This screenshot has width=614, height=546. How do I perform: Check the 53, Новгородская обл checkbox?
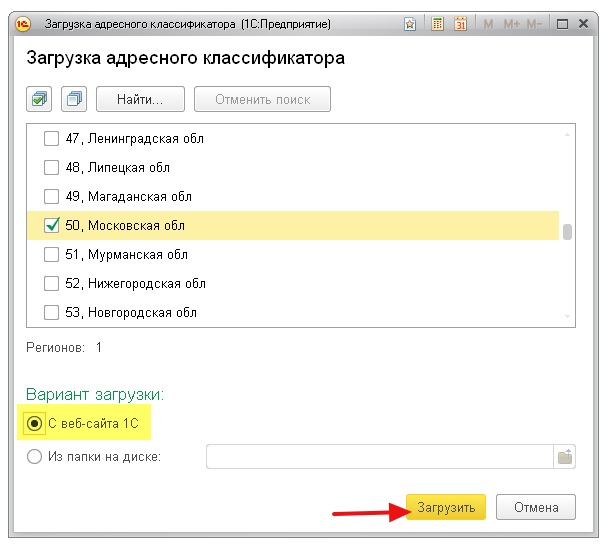(x=51, y=313)
